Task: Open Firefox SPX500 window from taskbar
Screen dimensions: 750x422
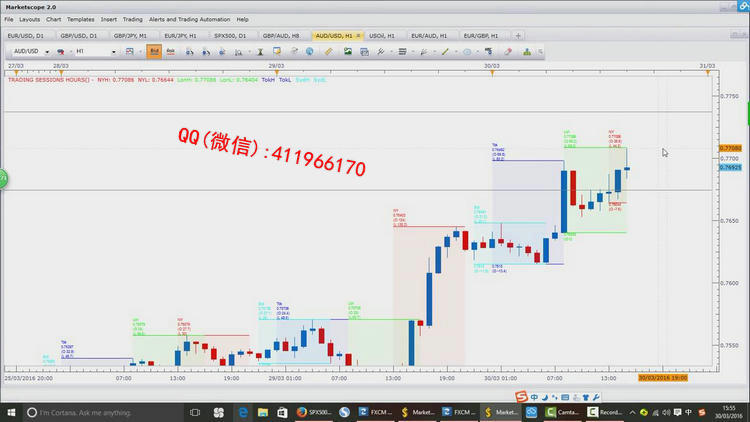Action: 314,412
